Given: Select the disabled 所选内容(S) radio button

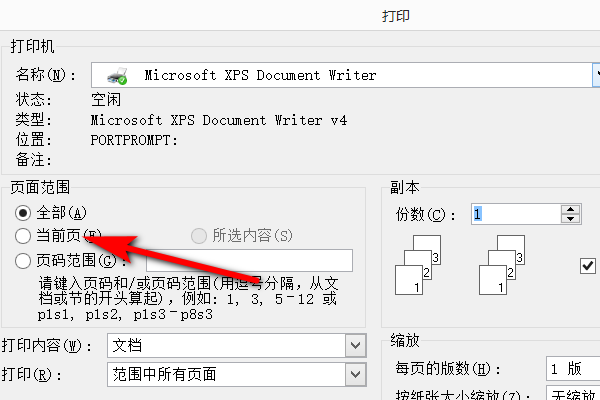Looking at the screenshot, I should tap(199, 236).
